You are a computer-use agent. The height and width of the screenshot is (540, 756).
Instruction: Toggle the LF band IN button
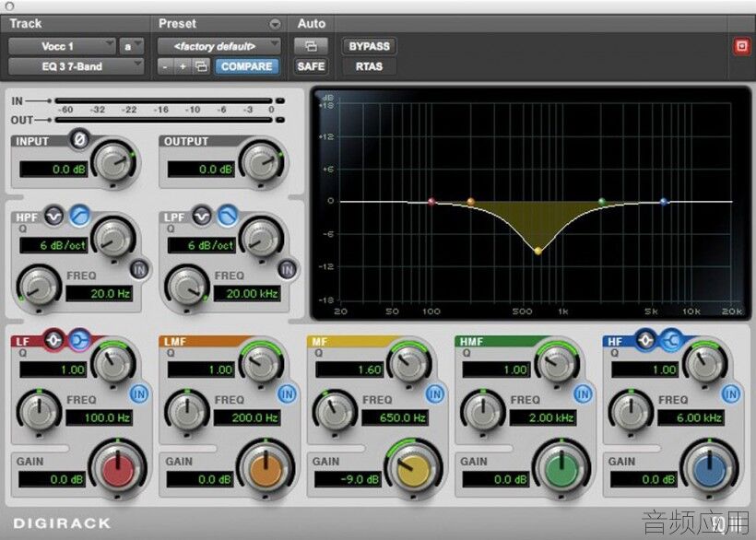click(139, 394)
